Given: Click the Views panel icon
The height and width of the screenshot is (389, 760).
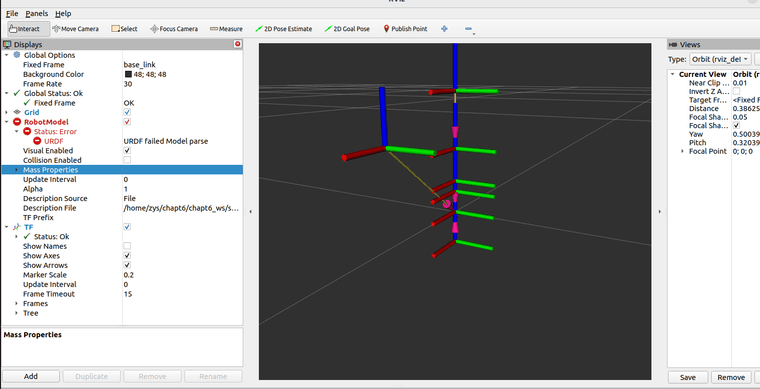Looking at the screenshot, I should 673,45.
